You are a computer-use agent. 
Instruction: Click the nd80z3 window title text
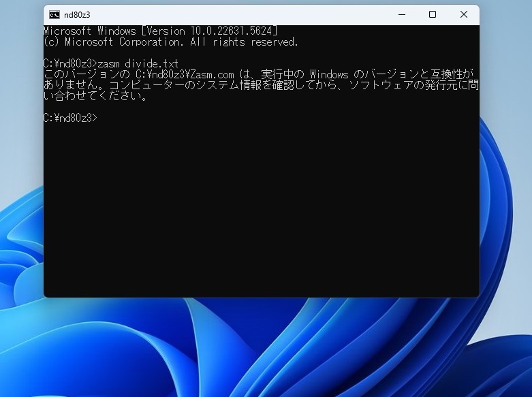77,15
